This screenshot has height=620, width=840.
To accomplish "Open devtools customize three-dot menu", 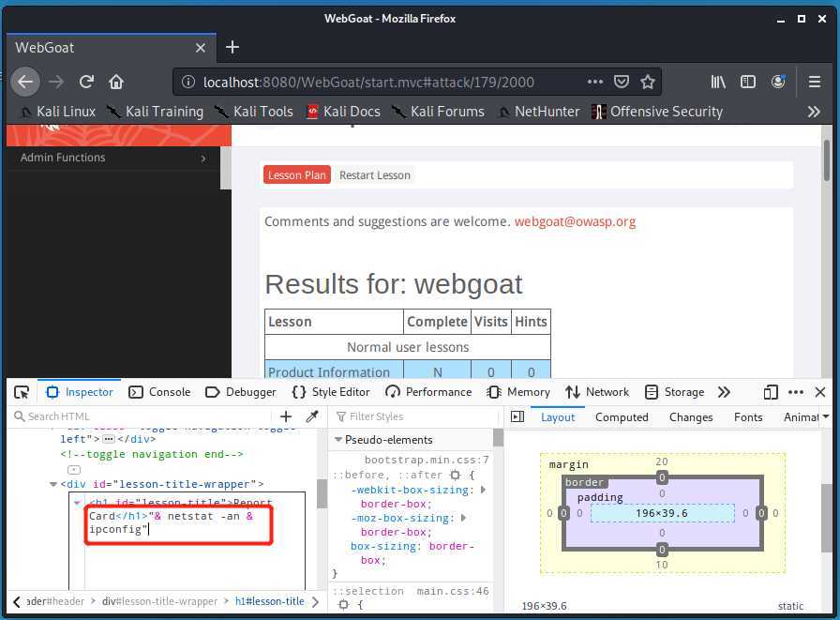I will tap(796, 392).
